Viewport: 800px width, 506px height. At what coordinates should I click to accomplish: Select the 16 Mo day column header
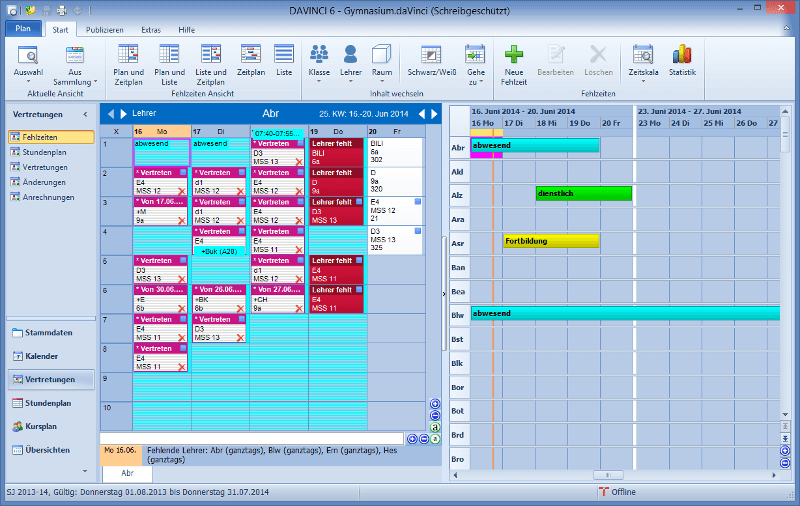click(162, 131)
